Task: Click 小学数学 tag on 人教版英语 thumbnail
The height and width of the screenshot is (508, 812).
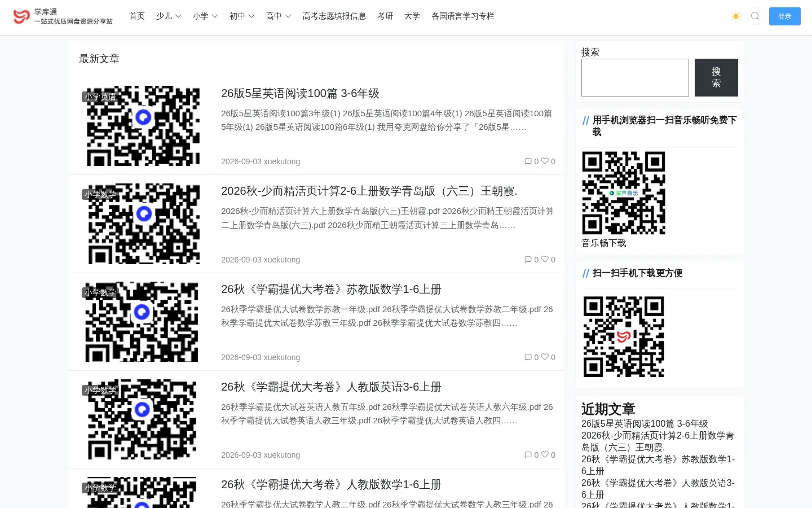Action: (100, 390)
